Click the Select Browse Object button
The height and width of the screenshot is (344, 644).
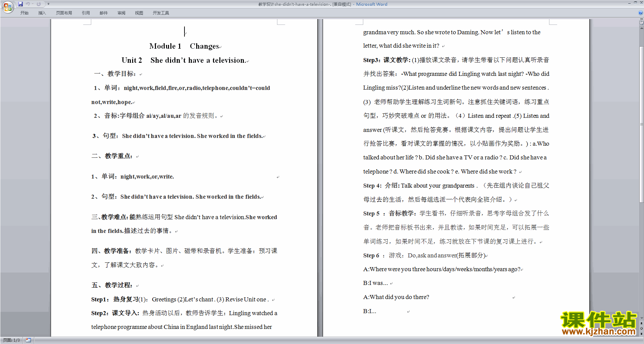pyautogui.click(x=641, y=329)
